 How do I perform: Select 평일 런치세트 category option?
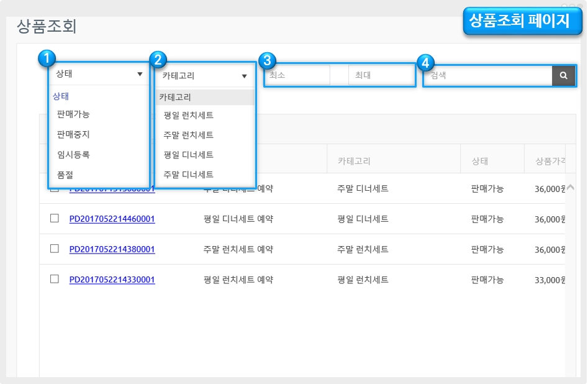point(188,116)
